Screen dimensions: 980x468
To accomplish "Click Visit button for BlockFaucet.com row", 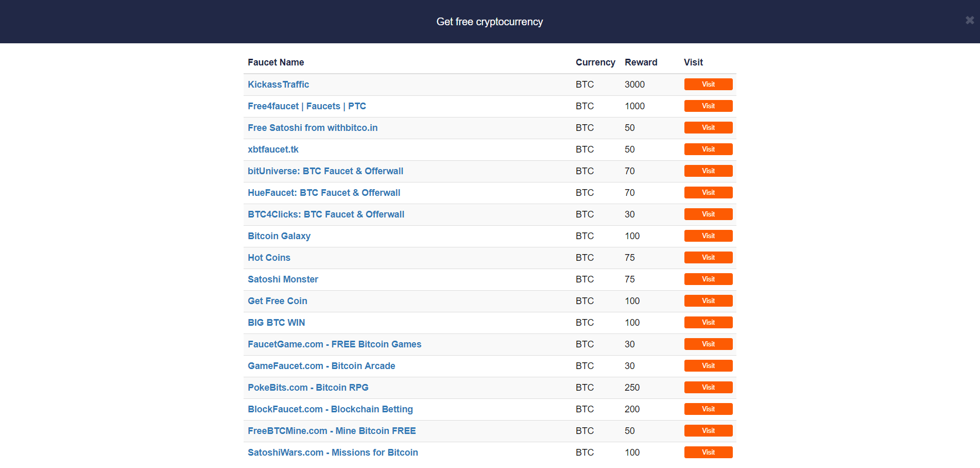I will 708,409.
